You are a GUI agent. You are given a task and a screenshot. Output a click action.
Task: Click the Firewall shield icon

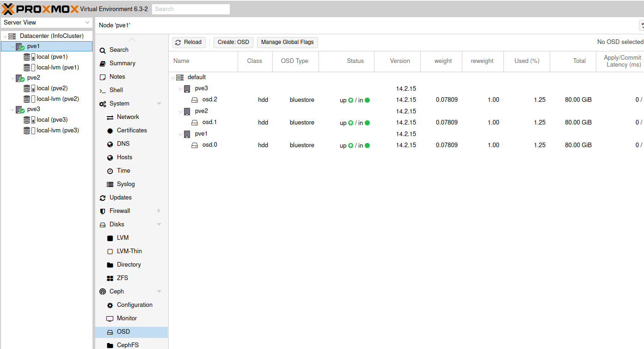103,211
